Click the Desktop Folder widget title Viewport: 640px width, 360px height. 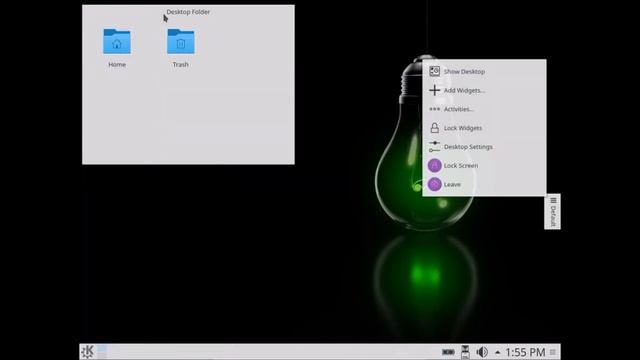pos(188,12)
